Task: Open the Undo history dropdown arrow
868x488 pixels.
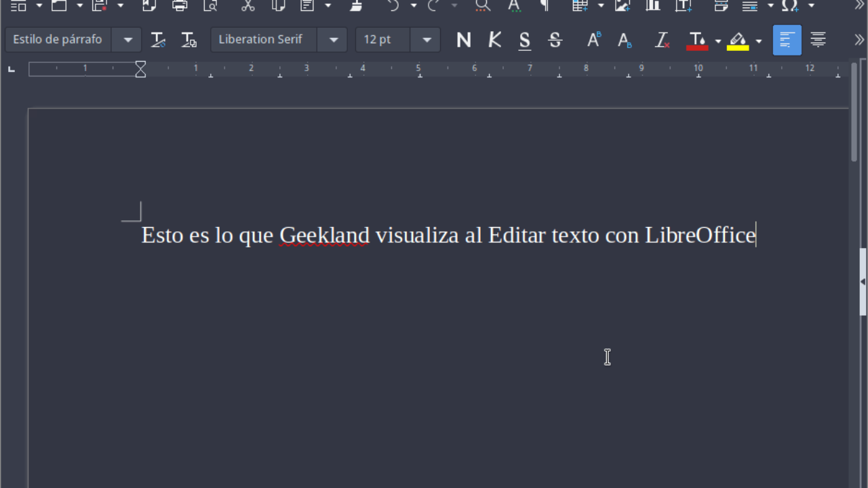Action: click(x=414, y=5)
